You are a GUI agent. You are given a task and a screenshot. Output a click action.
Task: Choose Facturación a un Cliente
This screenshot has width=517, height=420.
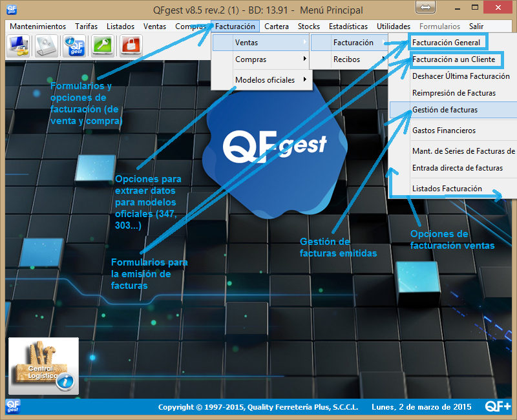coord(454,59)
